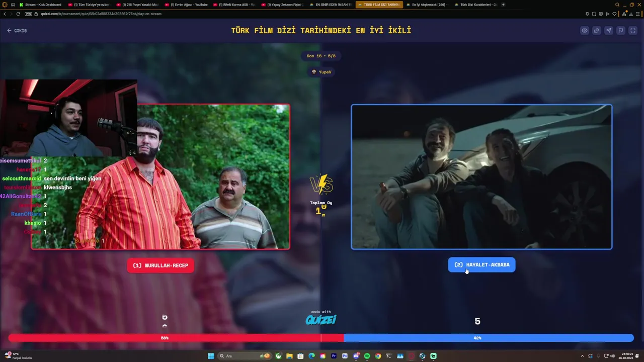Switch to RReN Karma #58 tab
Screen dimensions: 644x362
pos(234,5)
